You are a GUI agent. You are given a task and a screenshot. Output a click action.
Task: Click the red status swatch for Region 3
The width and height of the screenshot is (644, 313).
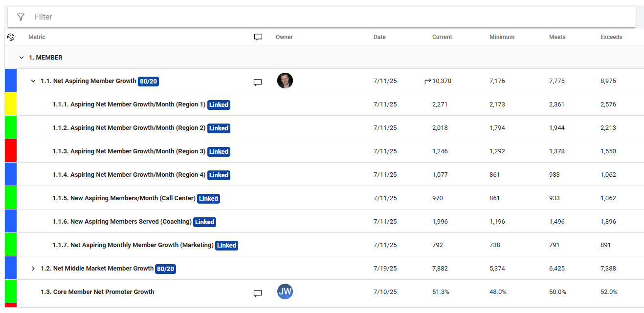pyautogui.click(x=11, y=151)
